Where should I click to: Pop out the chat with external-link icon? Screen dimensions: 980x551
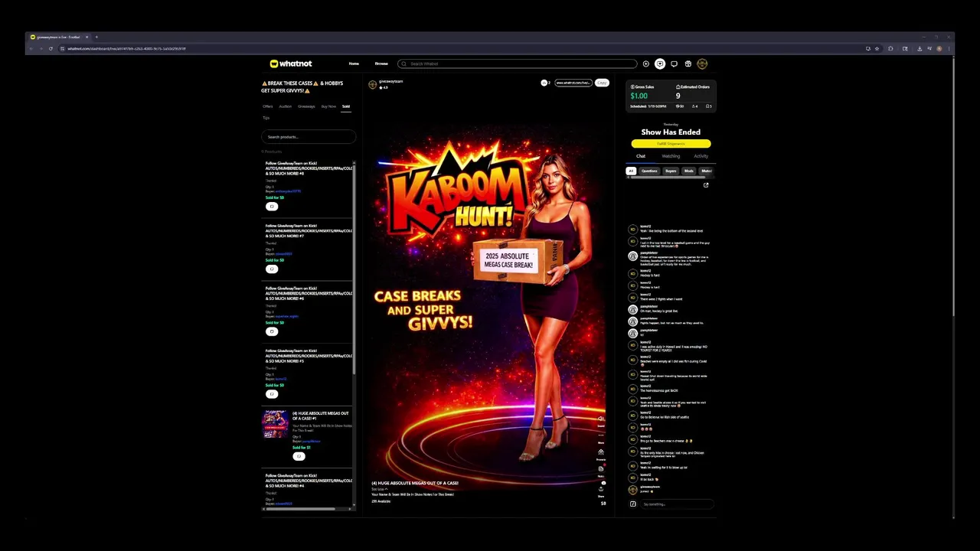(706, 185)
